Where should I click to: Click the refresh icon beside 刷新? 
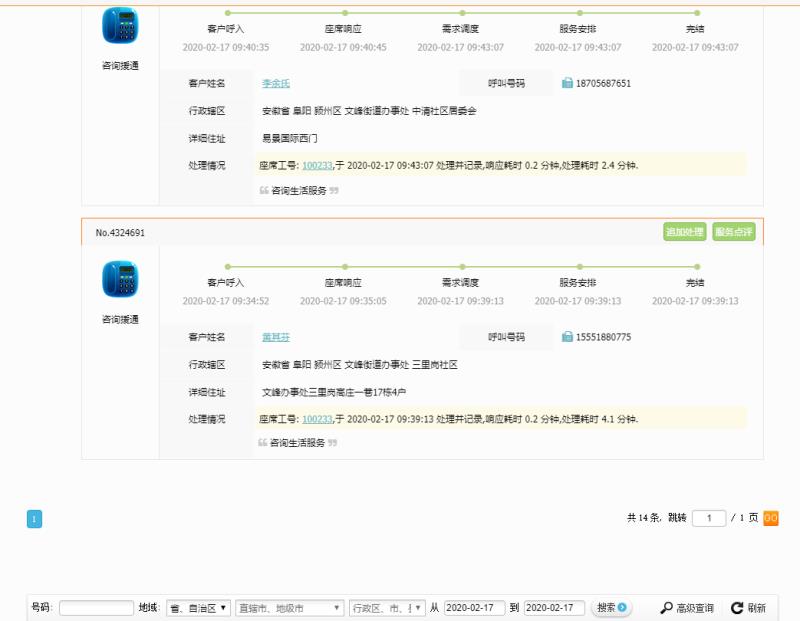point(735,605)
